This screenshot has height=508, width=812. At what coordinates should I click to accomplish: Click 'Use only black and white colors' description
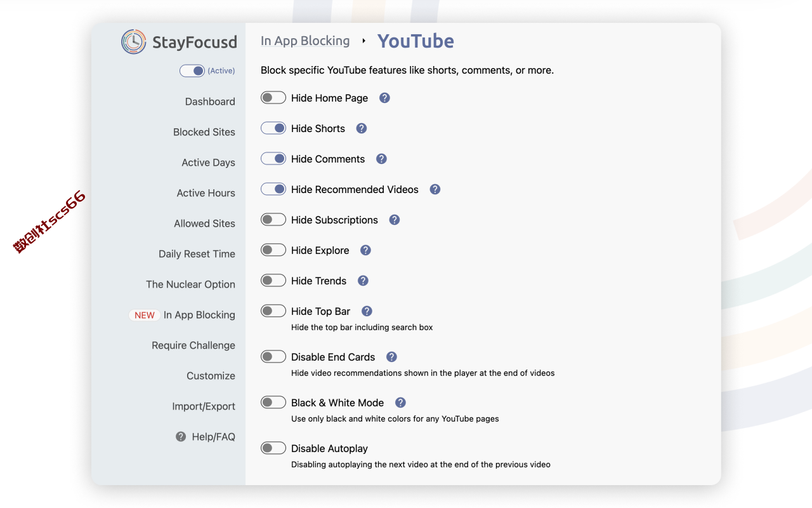(395, 419)
